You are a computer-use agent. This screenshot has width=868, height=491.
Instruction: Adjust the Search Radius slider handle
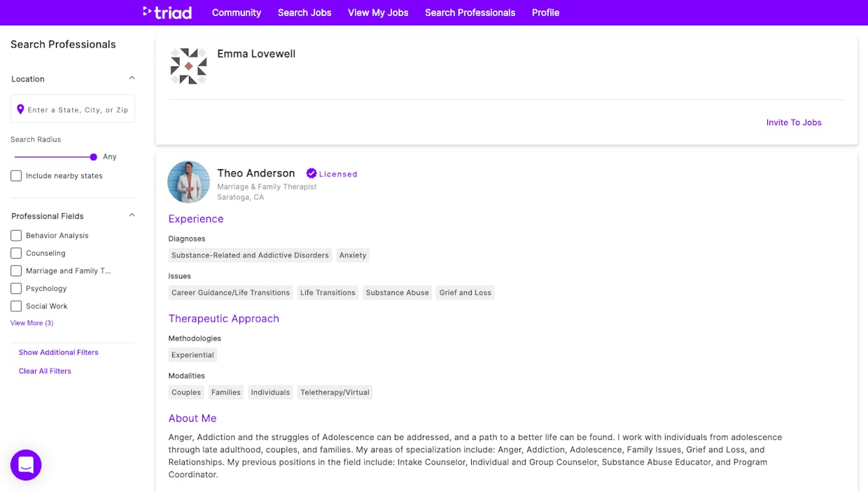click(x=94, y=157)
